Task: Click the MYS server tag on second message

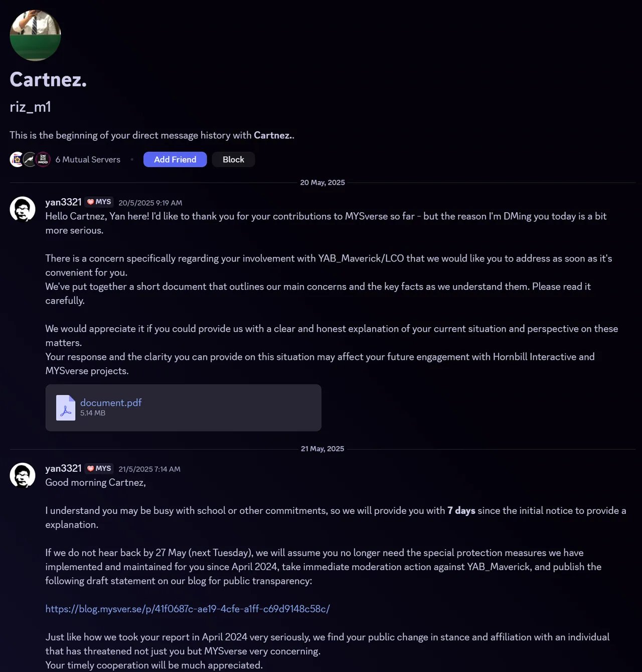Action: point(99,468)
